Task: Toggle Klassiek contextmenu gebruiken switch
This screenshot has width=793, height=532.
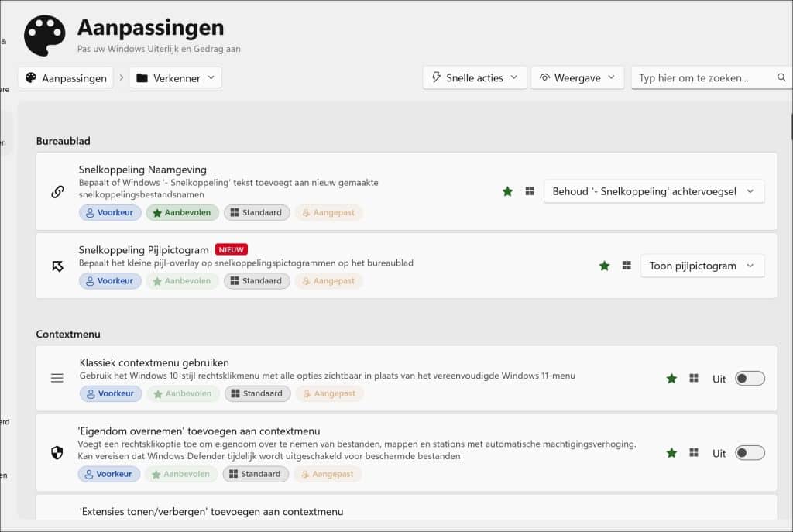Action: pyautogui.click(x=750, y=378)
